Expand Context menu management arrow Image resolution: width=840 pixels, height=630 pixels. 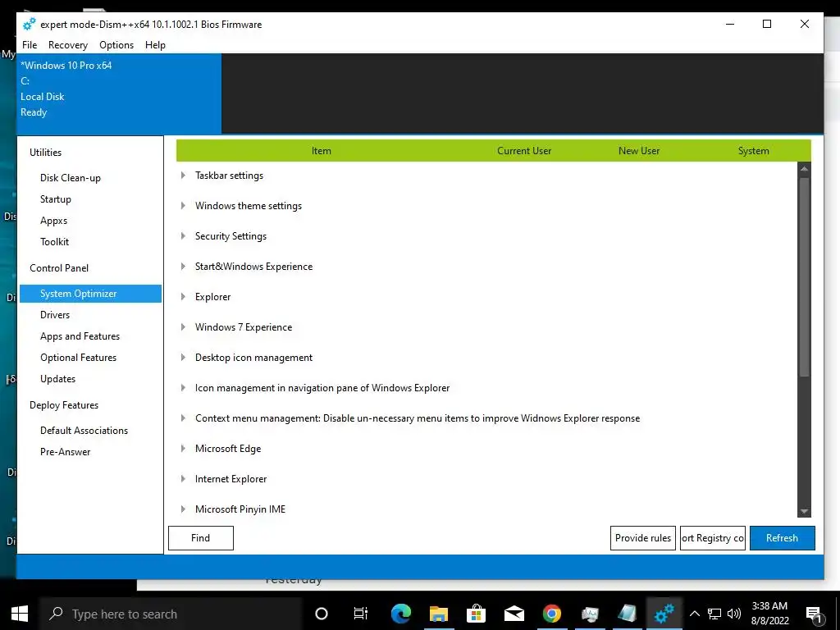click(x=183, y=418)
